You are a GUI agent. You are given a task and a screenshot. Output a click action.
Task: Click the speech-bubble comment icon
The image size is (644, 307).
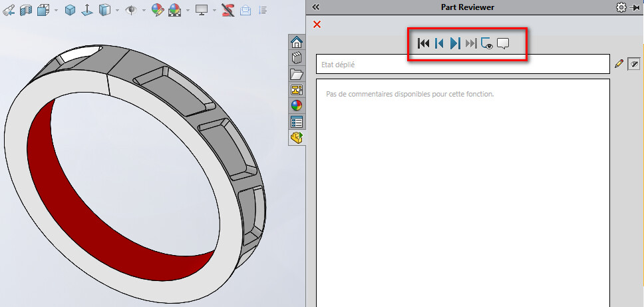[x=504, y=44]
